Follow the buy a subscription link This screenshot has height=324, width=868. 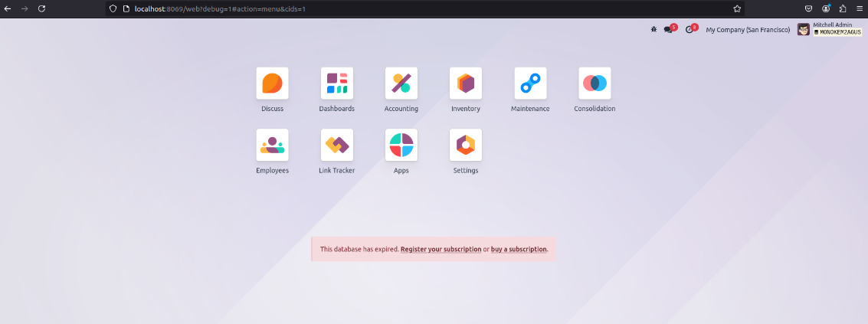point(519,250)
